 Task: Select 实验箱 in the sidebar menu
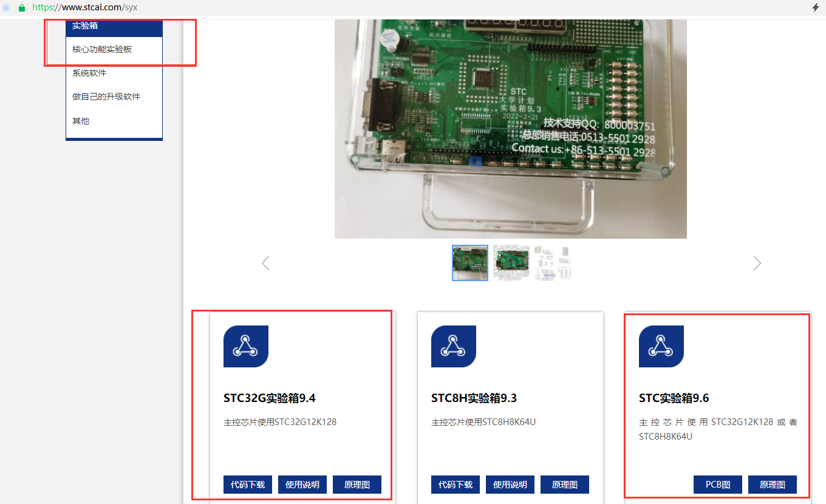click(x=114, y=27)
